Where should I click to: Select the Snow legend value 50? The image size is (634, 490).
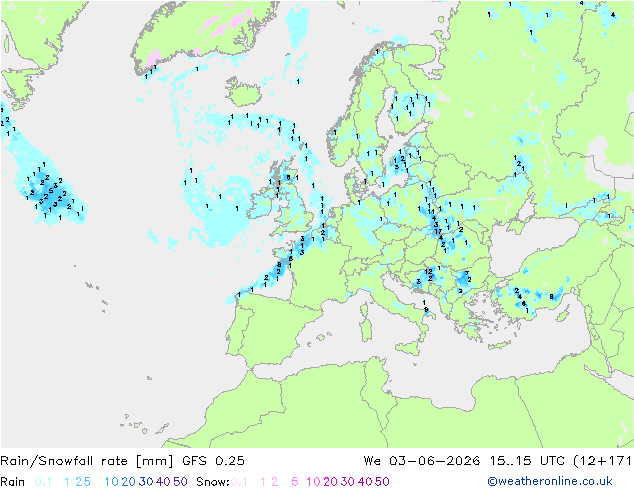(382, 482)
